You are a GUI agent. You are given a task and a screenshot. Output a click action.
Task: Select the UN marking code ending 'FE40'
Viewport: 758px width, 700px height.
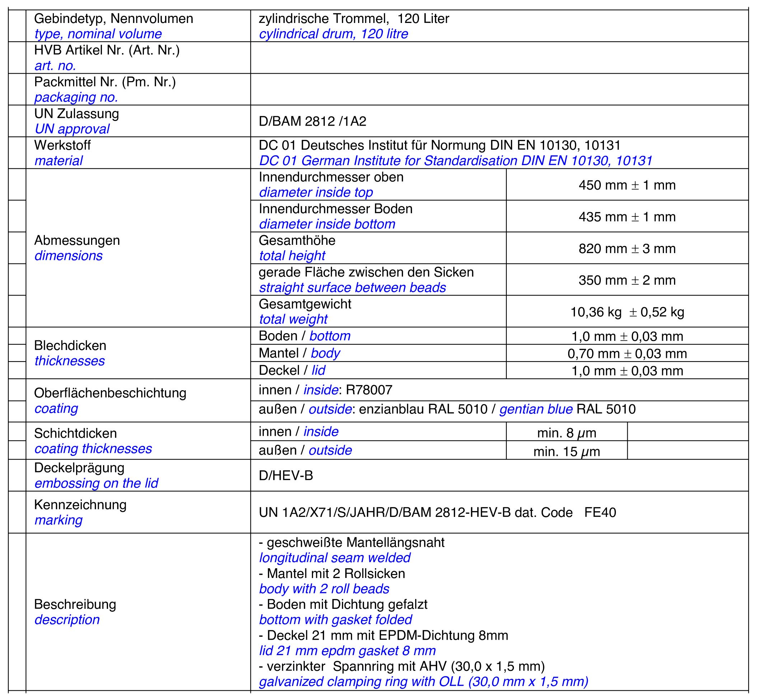437,512
